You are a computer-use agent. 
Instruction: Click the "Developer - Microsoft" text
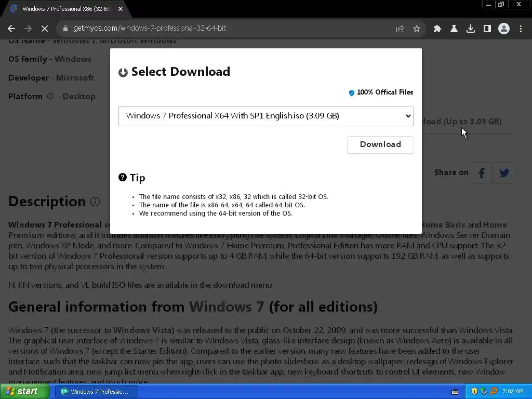pyautogui.click(x=51, y=78)
